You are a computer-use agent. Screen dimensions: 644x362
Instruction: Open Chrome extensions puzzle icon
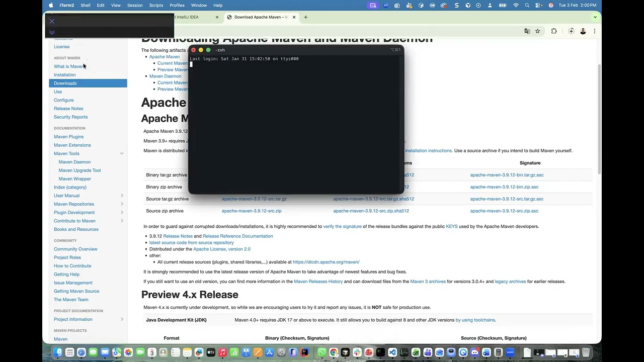(x=554, y=31)
